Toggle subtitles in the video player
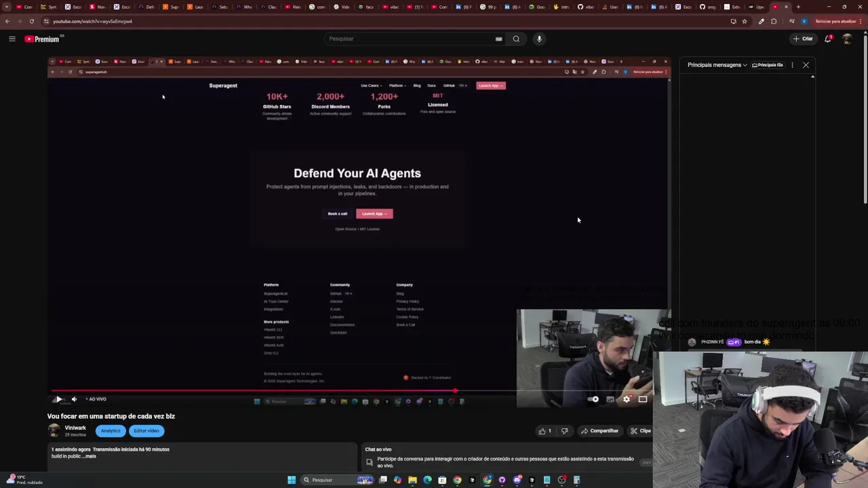The image size is (868, 488). point(610,399)
